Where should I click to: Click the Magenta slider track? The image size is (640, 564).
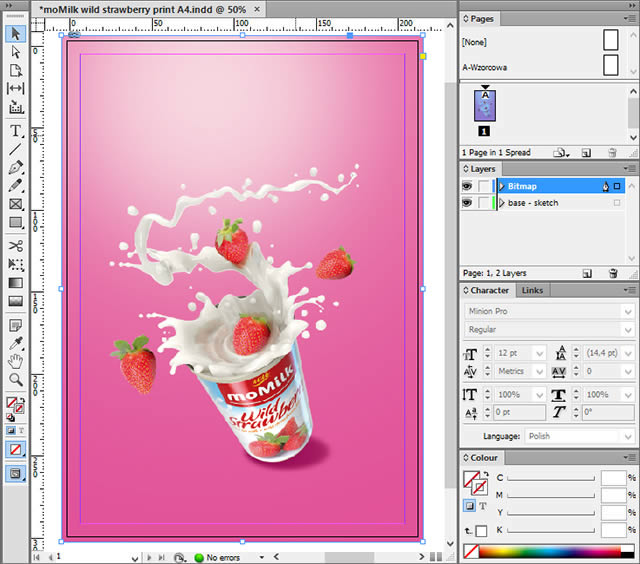coord(551,496)
